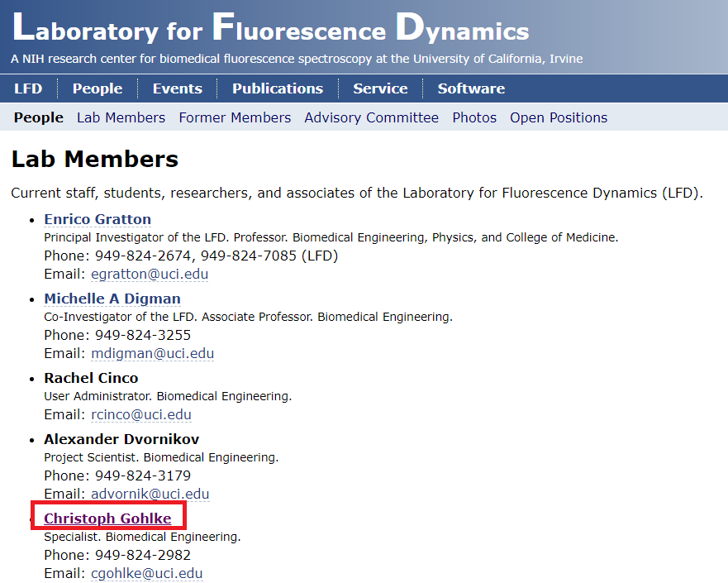The image size is (728, 583).
Task: View Open Positions page
Action: pos(559,117)
